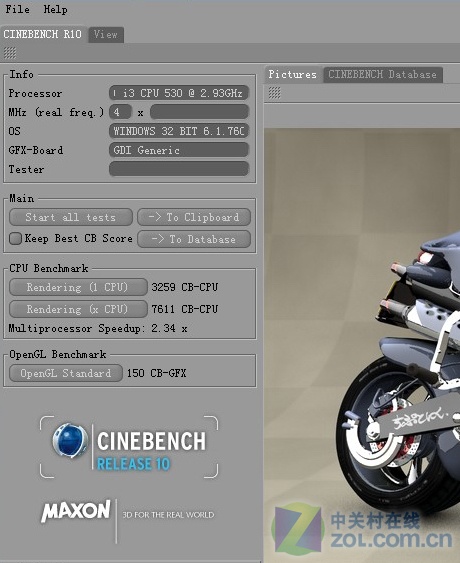Open the CINEBENCH Database tab
The height and width of the screenshot is (563, 460).
(382, 75)
